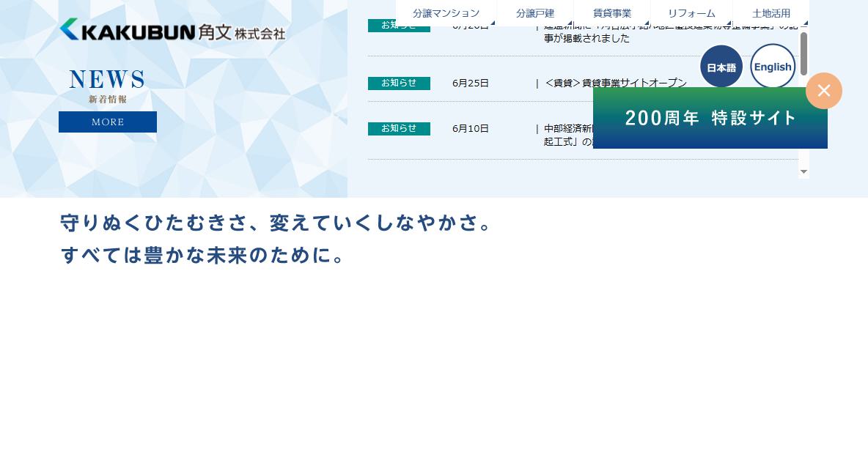Image resolution: width=868 pixels, height=457 pixels.
Task: Switch the site language to 日本語
Action: coord(721,67)
